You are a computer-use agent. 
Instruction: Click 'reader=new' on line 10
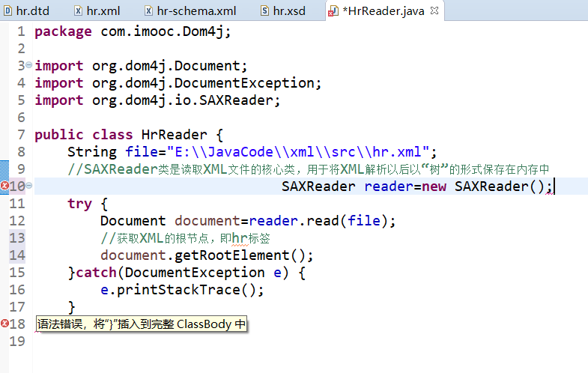(x=405, y=186)
